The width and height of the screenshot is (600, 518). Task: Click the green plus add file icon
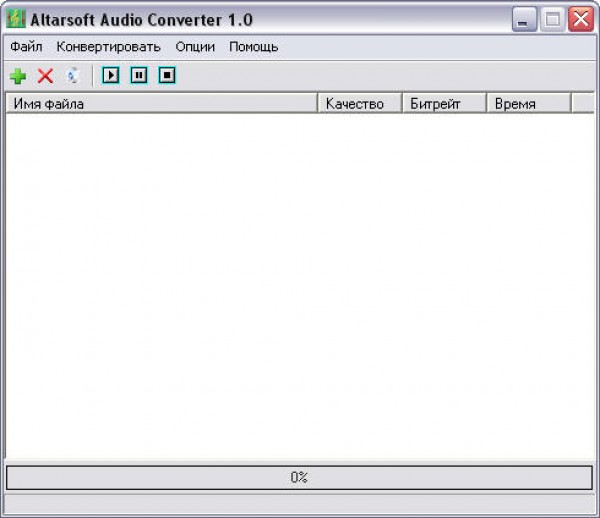click(x=18, y=76)
